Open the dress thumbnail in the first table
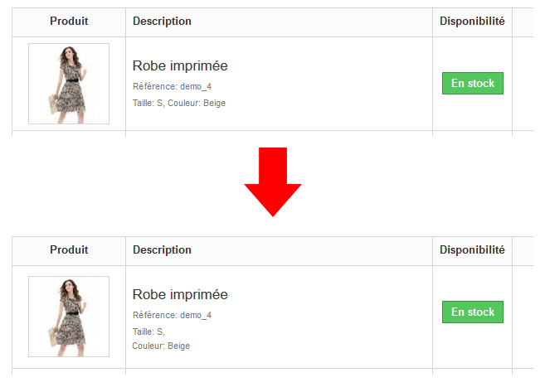Image resolution: width=550 pixels, height=392 pixels. point(69,84)
